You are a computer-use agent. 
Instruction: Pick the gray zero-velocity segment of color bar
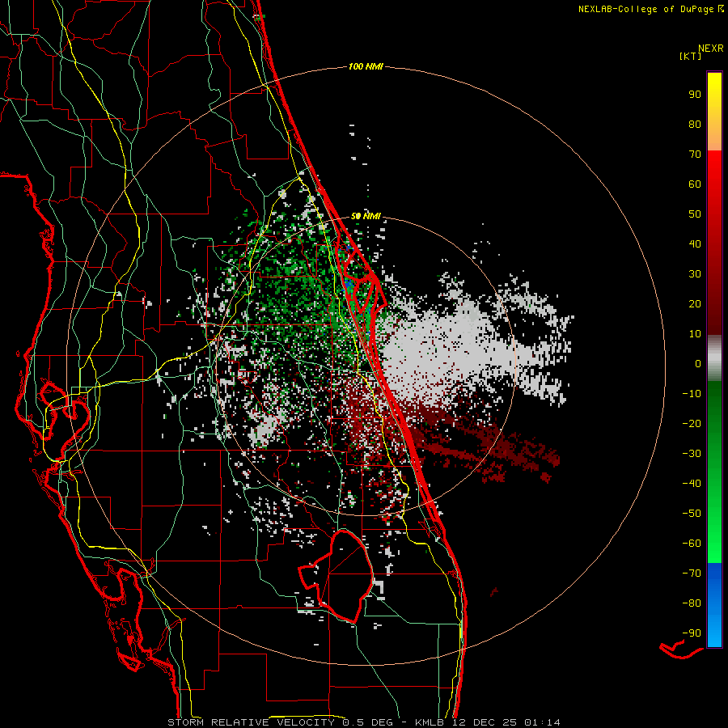(714, 358)
